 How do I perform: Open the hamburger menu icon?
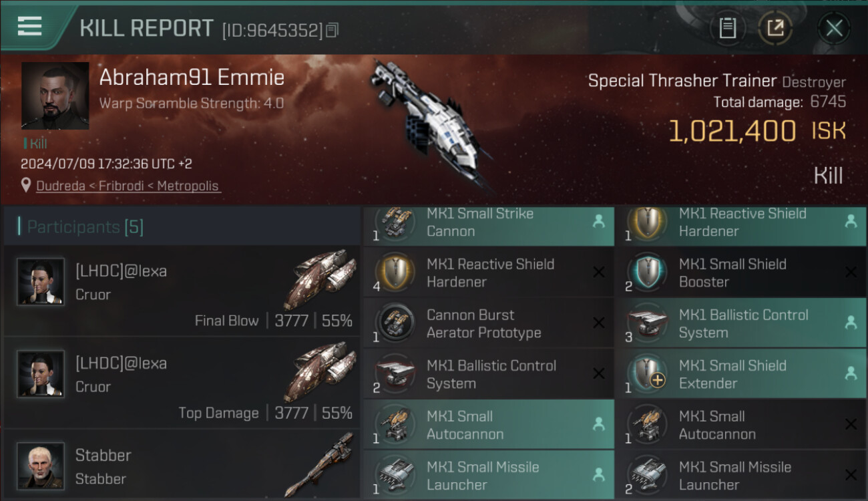(x=29, y=27)
